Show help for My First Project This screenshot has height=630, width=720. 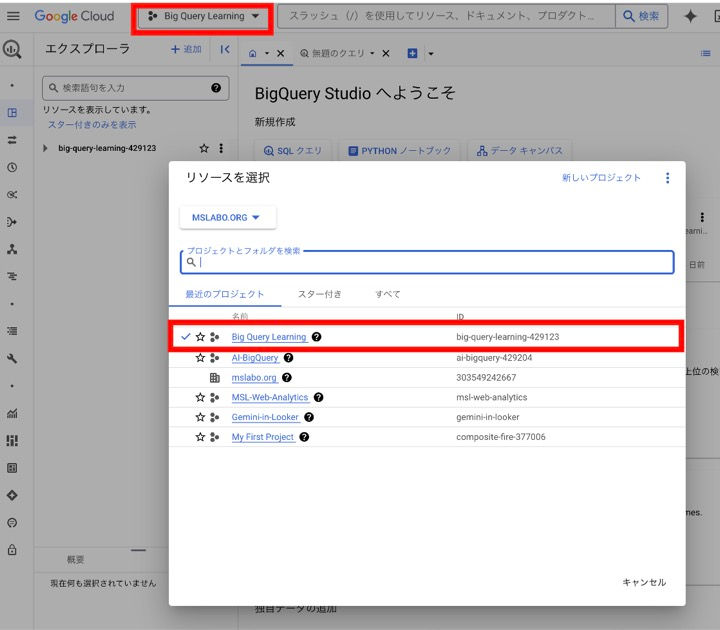[304, 437]
